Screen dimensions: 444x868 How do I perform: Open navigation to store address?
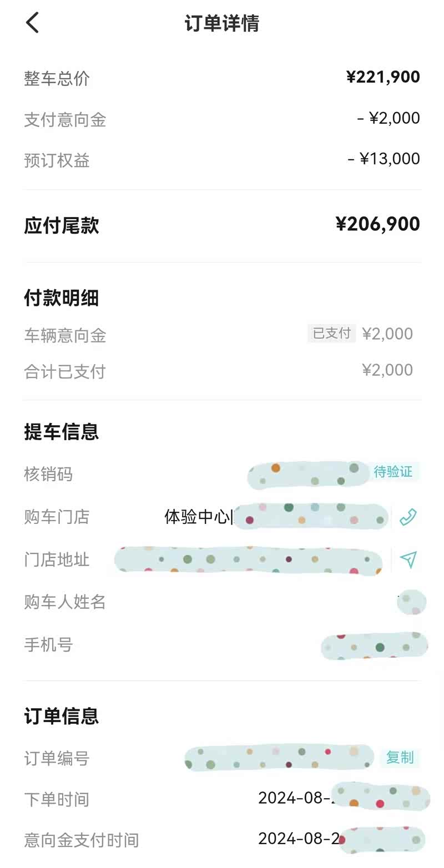tap(408, 559)
